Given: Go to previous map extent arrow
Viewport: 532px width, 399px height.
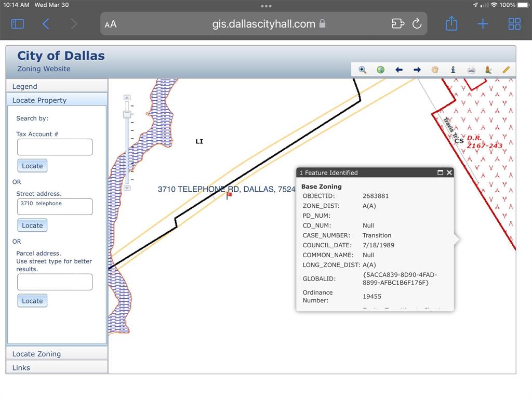Looking at the screenshot, I should [399, 70].
